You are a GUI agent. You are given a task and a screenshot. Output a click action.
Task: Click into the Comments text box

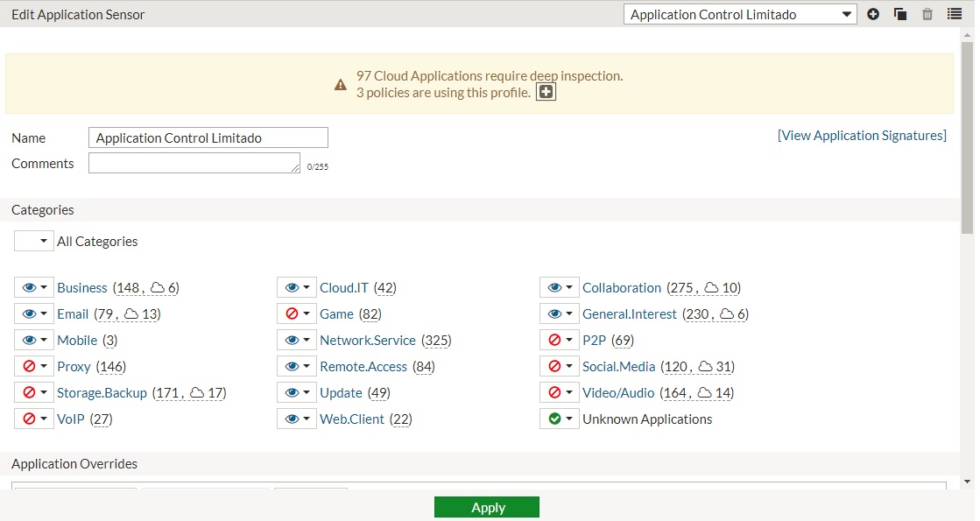(x=194, y=163)
